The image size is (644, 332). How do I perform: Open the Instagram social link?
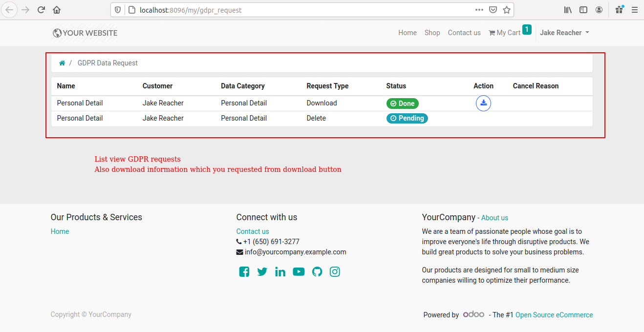click(335, 272)
